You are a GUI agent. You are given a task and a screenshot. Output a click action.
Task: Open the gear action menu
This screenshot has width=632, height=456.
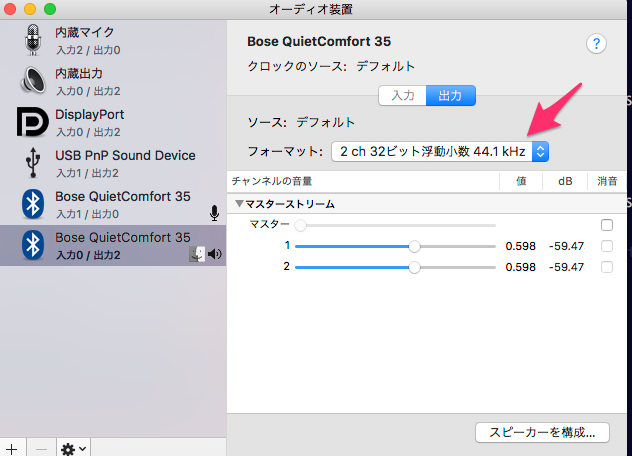(x=73, y=448)
